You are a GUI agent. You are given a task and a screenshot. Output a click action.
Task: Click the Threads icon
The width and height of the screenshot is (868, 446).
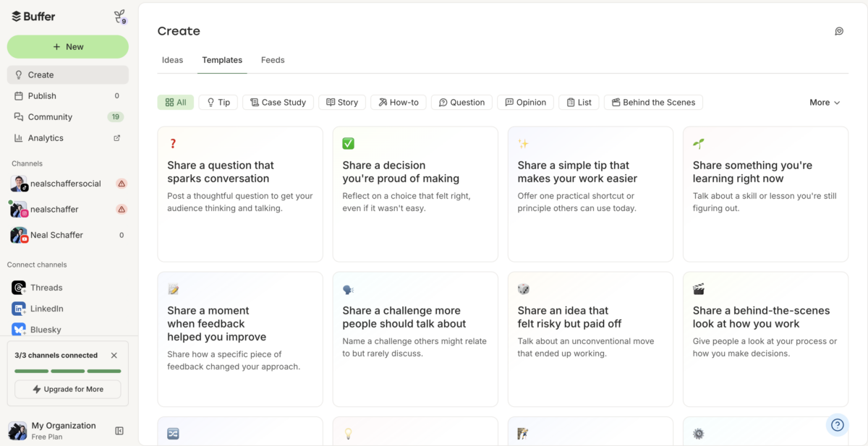pyautogui.click(x=19, y=288)
